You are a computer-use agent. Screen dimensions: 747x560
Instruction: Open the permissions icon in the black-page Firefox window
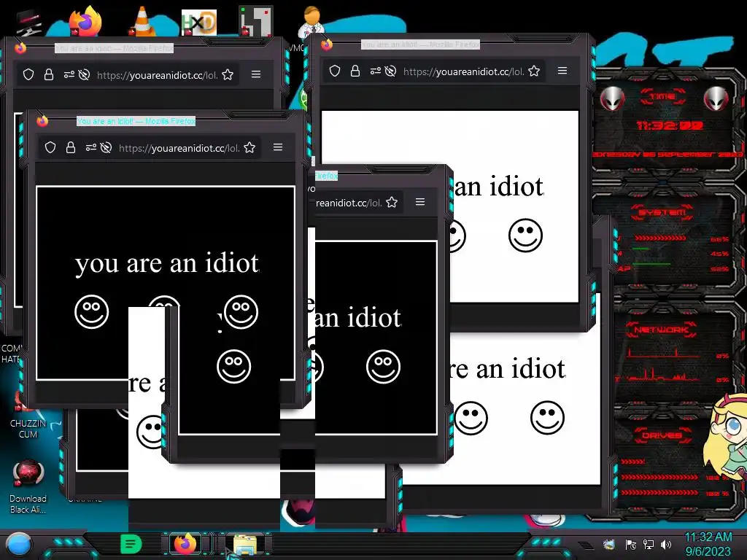91,147
